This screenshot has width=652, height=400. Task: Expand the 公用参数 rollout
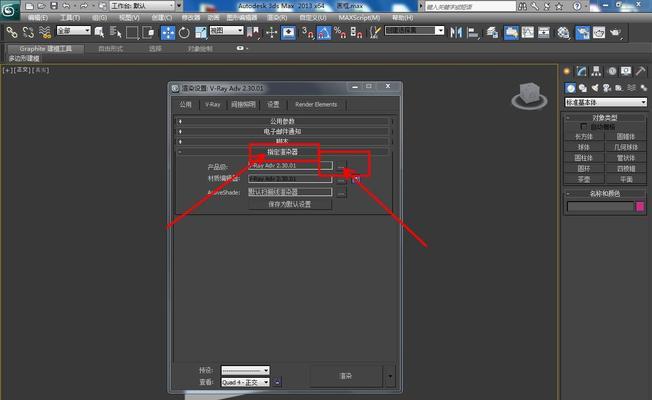(x=283, y=121)
